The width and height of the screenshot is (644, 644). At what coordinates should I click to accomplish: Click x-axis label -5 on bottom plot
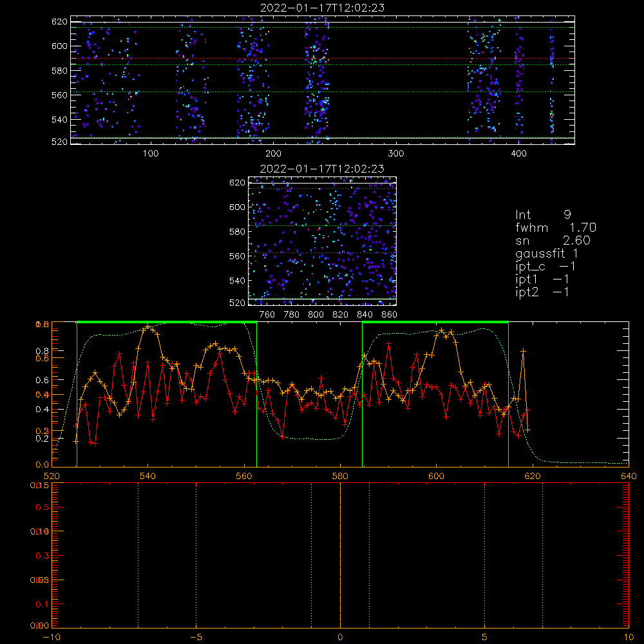coord(196,638)
